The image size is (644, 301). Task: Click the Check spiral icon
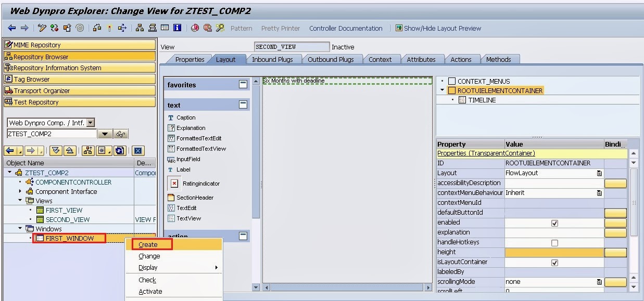point(80,28)
